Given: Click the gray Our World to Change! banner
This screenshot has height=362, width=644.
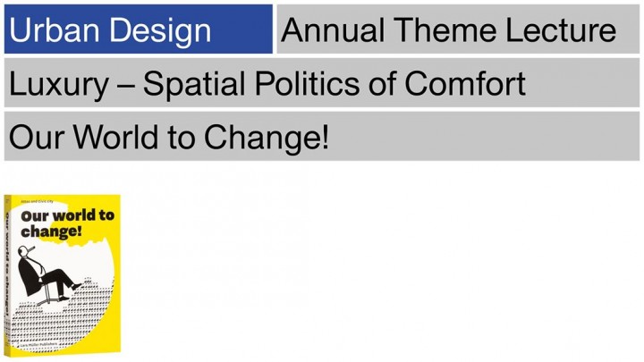Looking at the screenshot, I should point(322,136).
